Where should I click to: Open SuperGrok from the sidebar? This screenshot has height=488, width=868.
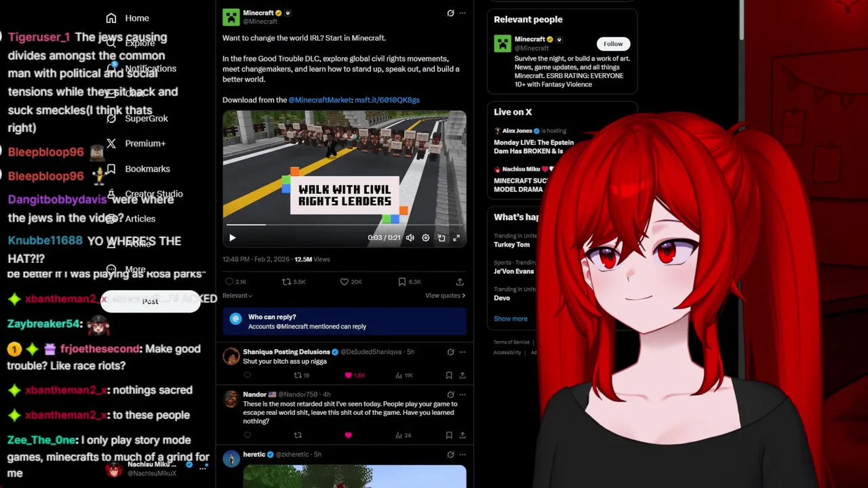(138, 119)
